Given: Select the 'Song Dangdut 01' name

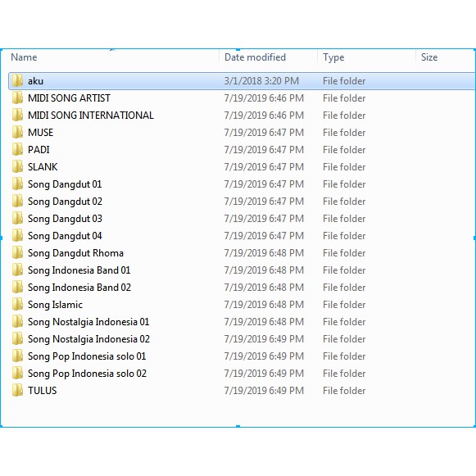Looking at the screenshot, I should pyautogui.click(x=65, y=184).
